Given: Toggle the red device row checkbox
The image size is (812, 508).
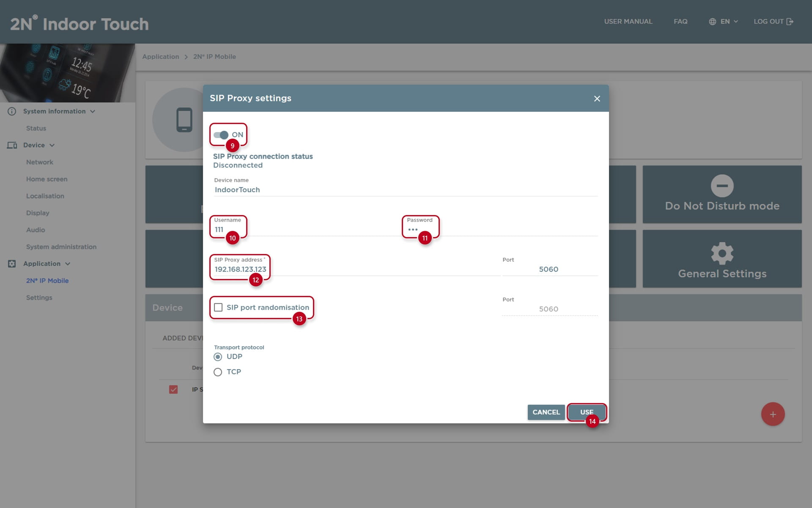Looking at the screenshot, I should coord(173,389).
